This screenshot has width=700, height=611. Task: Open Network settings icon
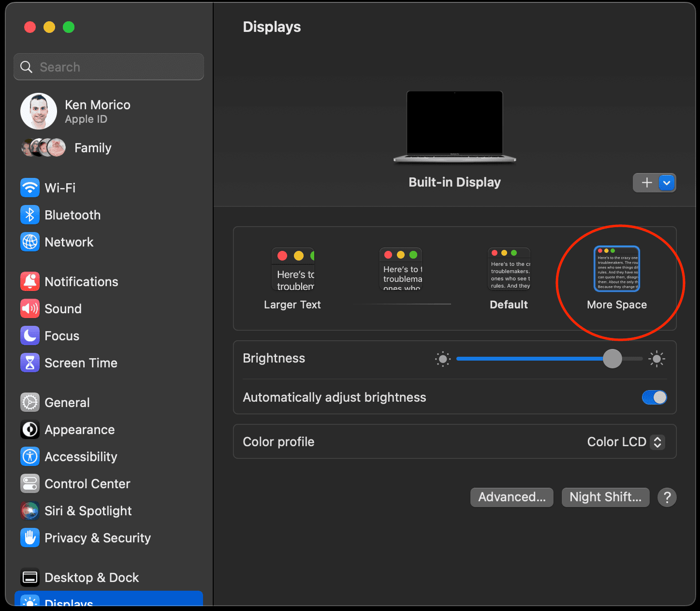(x=29, y=242)
